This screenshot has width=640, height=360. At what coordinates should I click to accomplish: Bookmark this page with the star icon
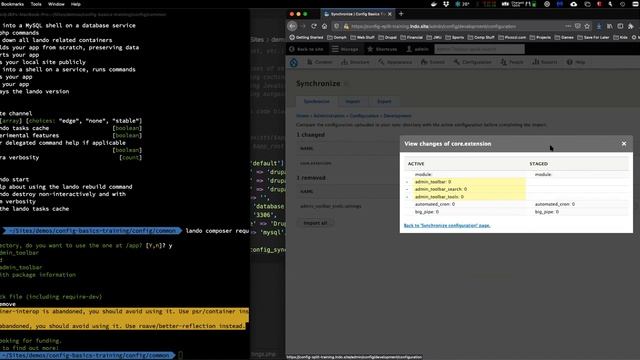pyautogui.click(x=587, y=26)
